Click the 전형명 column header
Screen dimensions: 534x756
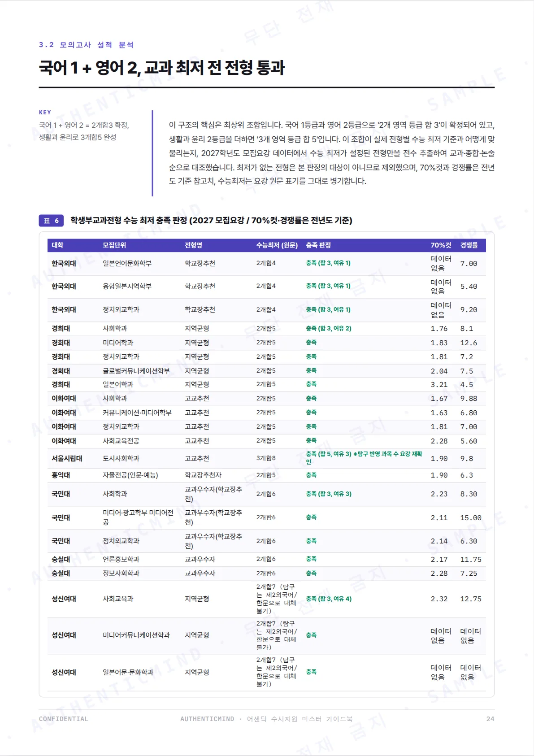click(194, 245)
